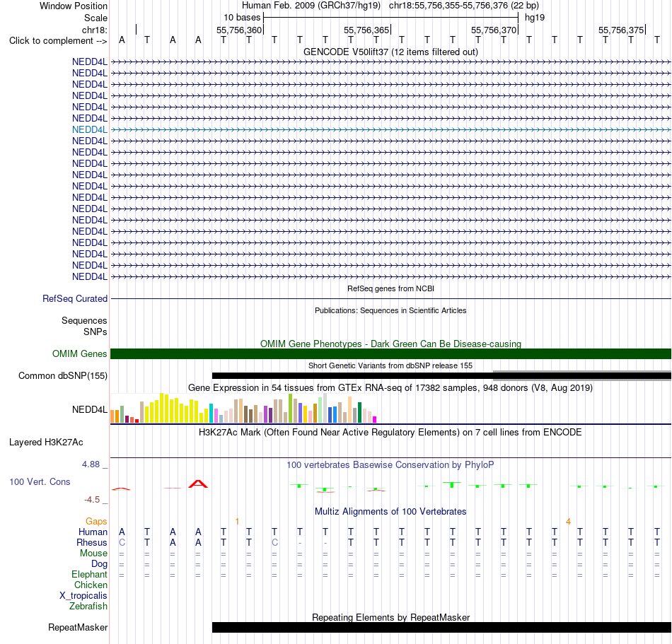Image resolution: width=672 pixels, height=644 pixels.
Task: Click the 4.88 upper PhyloP scale value
Action: pos(91,464)
